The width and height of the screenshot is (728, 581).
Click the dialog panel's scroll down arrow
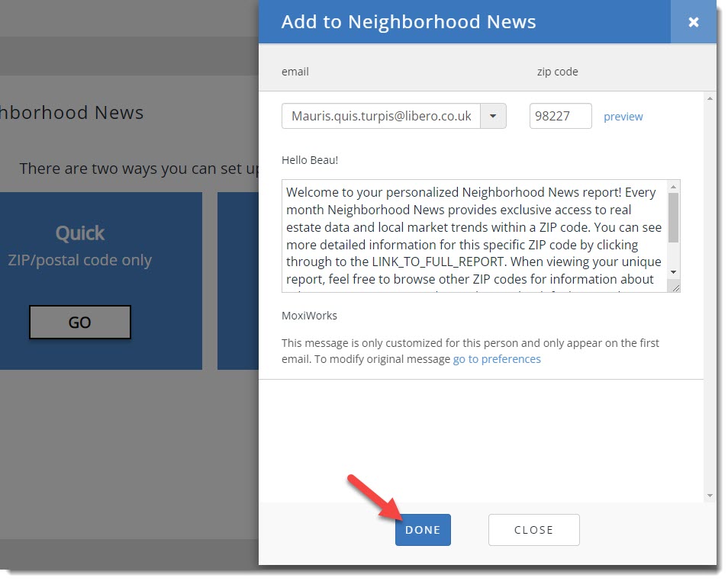click(x=710, y=496)
